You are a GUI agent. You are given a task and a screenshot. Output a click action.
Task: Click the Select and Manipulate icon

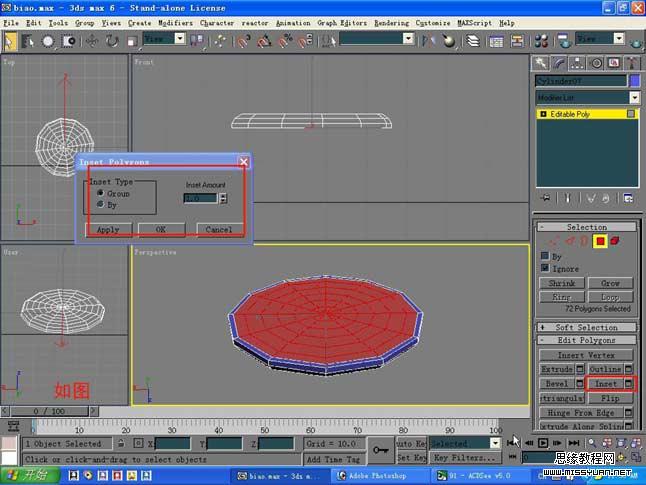[220, 41]
